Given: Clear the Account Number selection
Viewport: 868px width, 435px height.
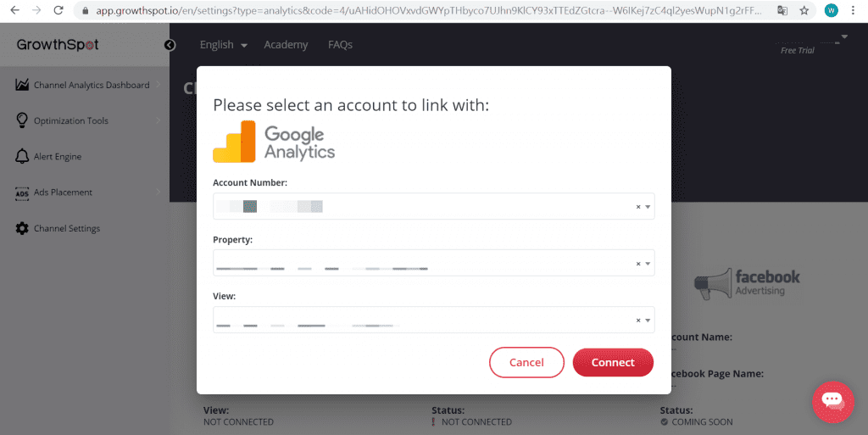Looking at the screenshot, I should pos(638,207).
